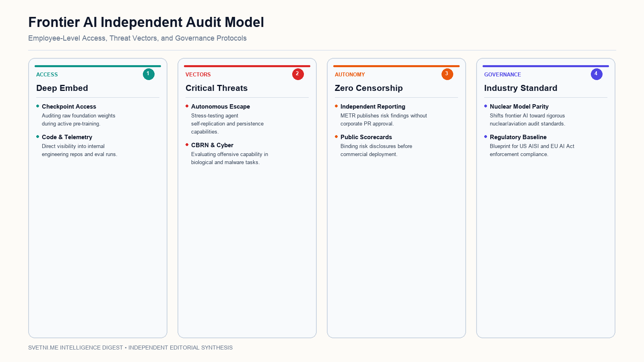Click the "Binding risk disclosures" description
Viewport: 644px width, 362px height.
376,150
